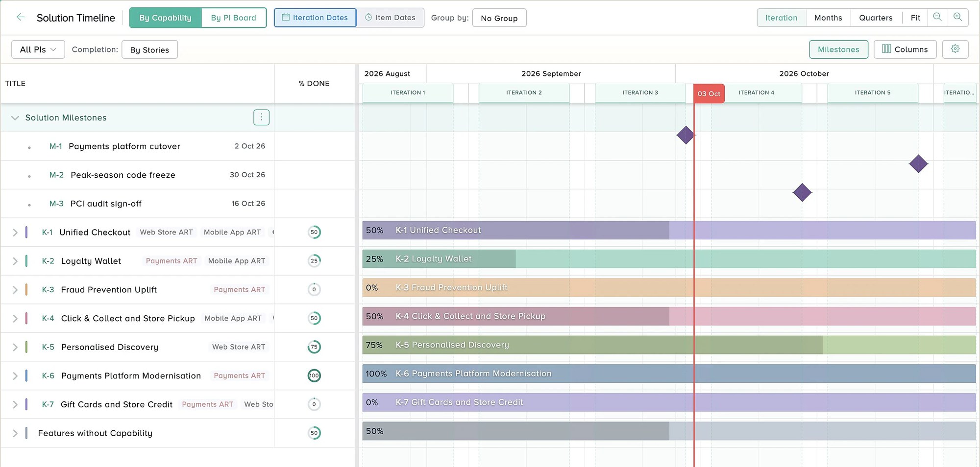The height and width of the screenshot is (467, 980).
Task: Click the M-3 PCI audit sign-off diamond
Action: tap(802, 192)
